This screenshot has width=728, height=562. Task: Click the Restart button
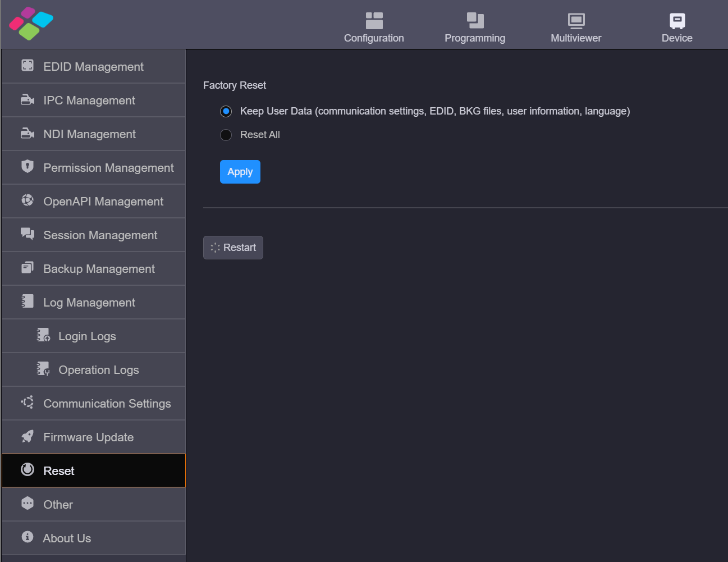(233, 248)
